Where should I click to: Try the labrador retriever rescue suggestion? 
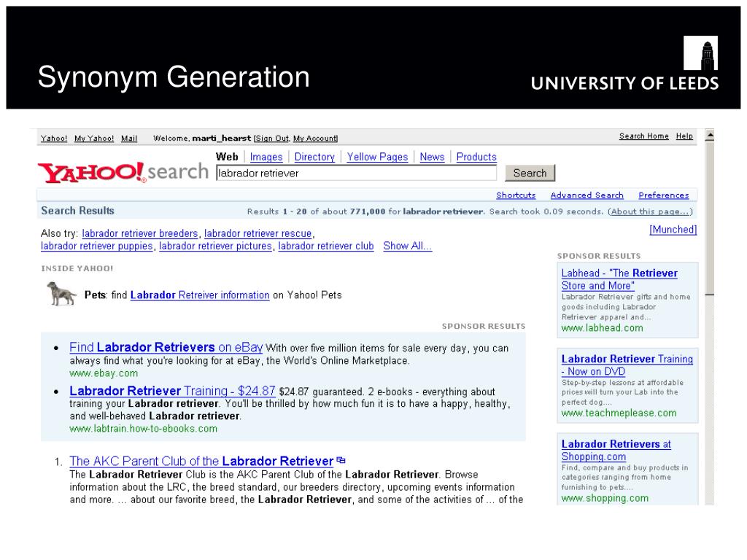coord(258,233)
